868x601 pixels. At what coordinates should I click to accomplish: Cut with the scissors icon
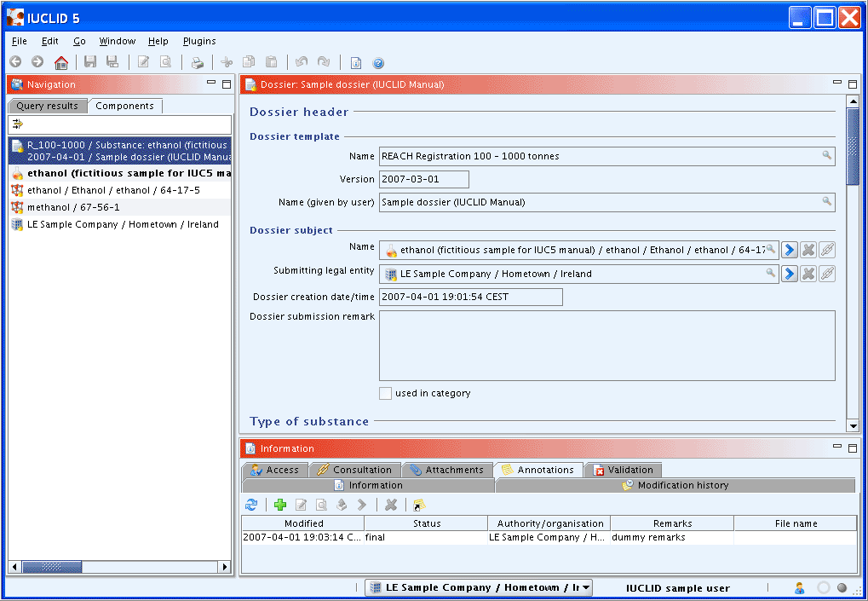(227, 62)
